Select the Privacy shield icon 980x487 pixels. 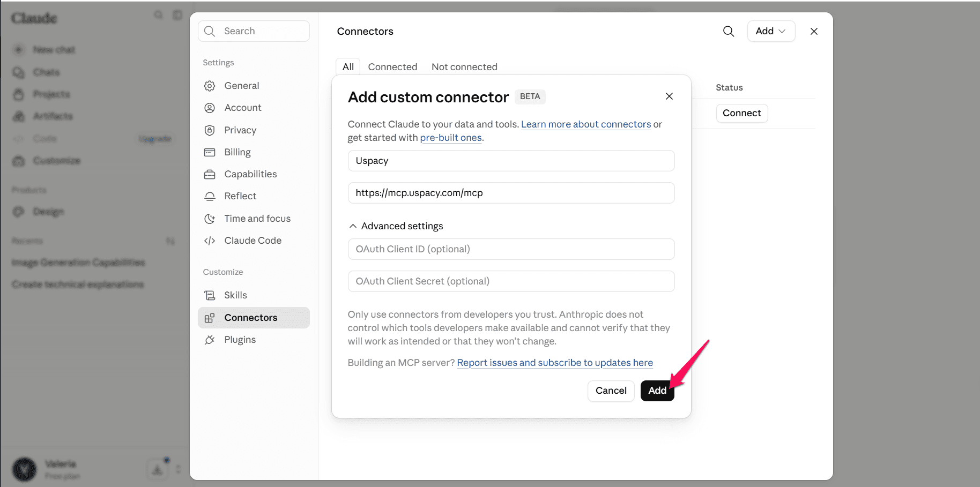210,130
